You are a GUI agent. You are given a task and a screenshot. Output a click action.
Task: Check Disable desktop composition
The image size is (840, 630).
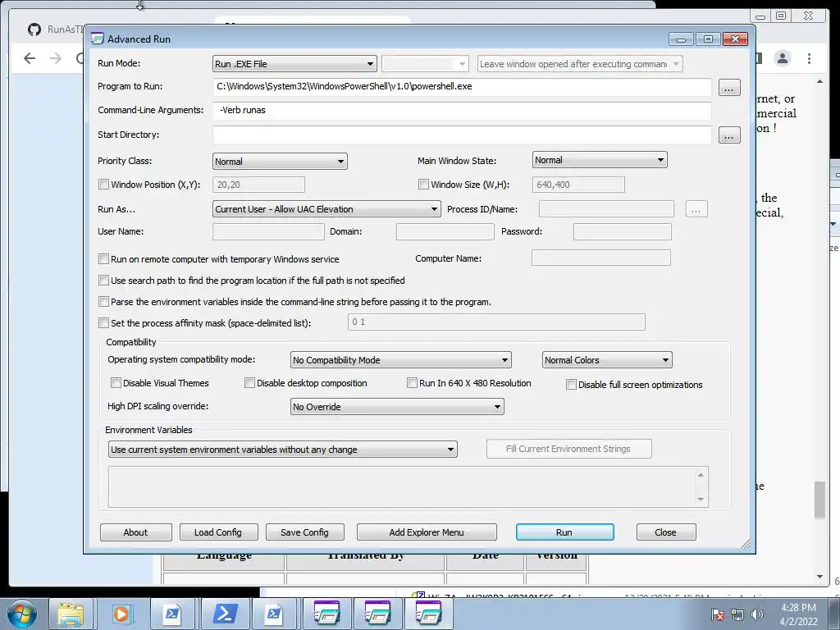coord(249,383)
